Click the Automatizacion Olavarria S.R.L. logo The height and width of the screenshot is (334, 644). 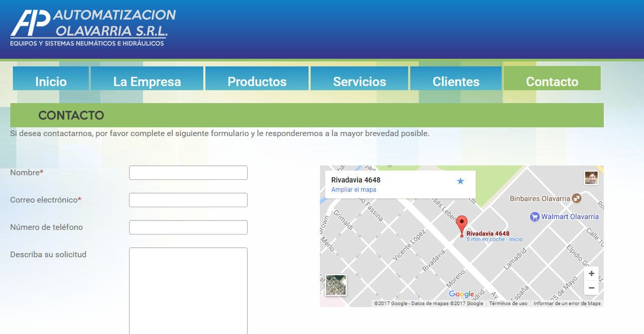93,28
